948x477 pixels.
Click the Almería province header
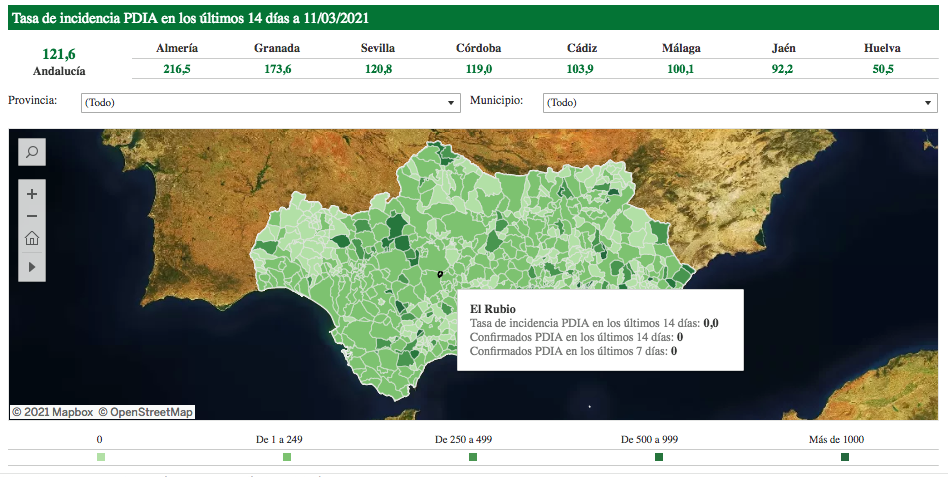pos(177,48)
